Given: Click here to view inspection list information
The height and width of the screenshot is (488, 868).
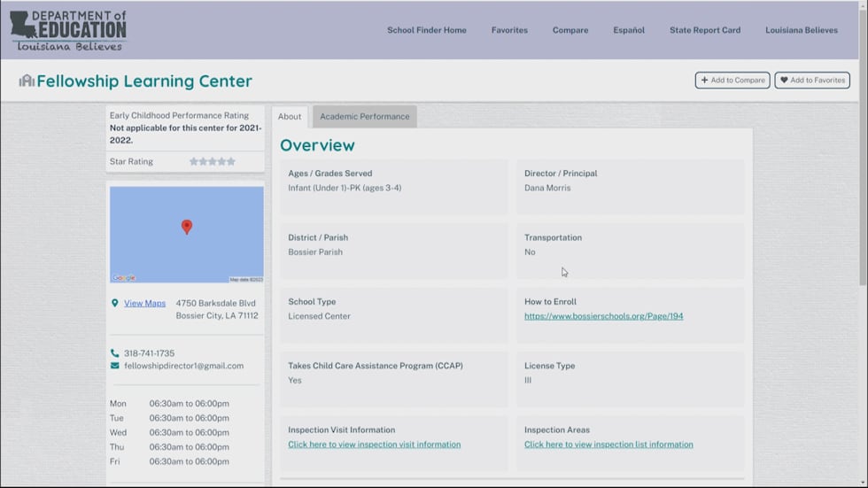Looking at the screenshot, I should (608, 445).
